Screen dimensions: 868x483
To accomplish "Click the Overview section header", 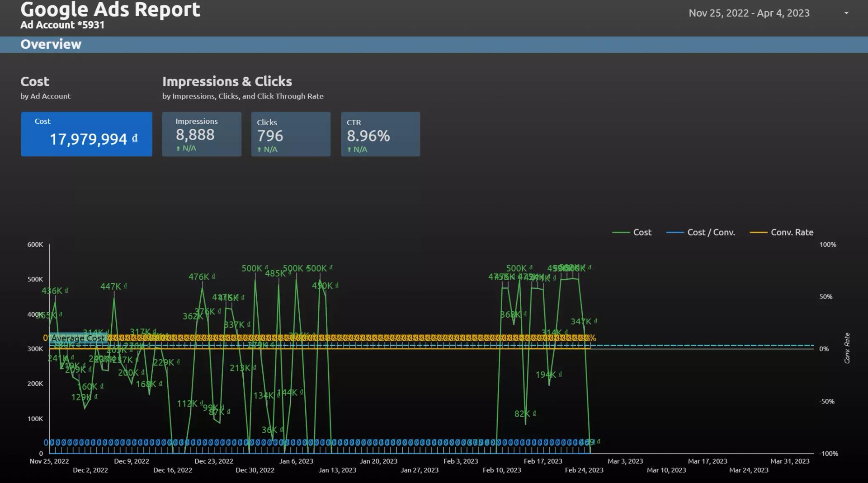I will (x=51, y=44).
